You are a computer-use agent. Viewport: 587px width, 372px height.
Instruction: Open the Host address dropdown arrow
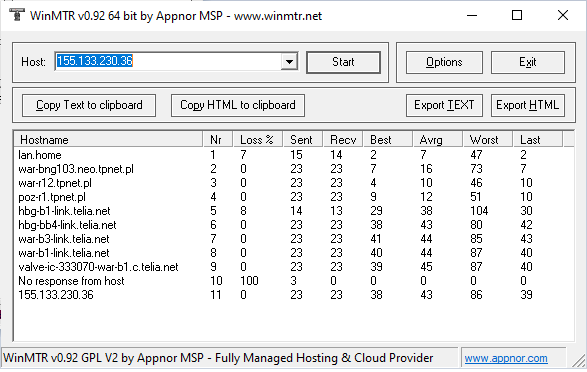coord(289,62)
